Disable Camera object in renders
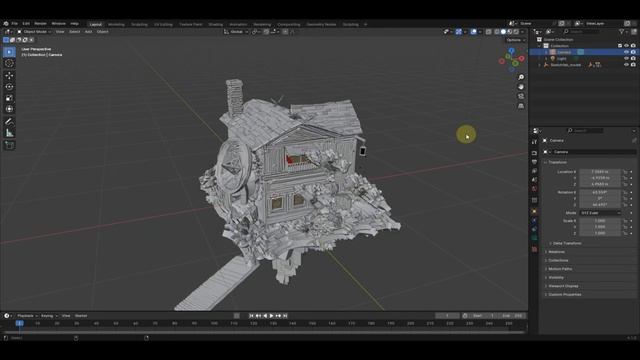This screenshot has width=640, height=360. pos(633,52)
